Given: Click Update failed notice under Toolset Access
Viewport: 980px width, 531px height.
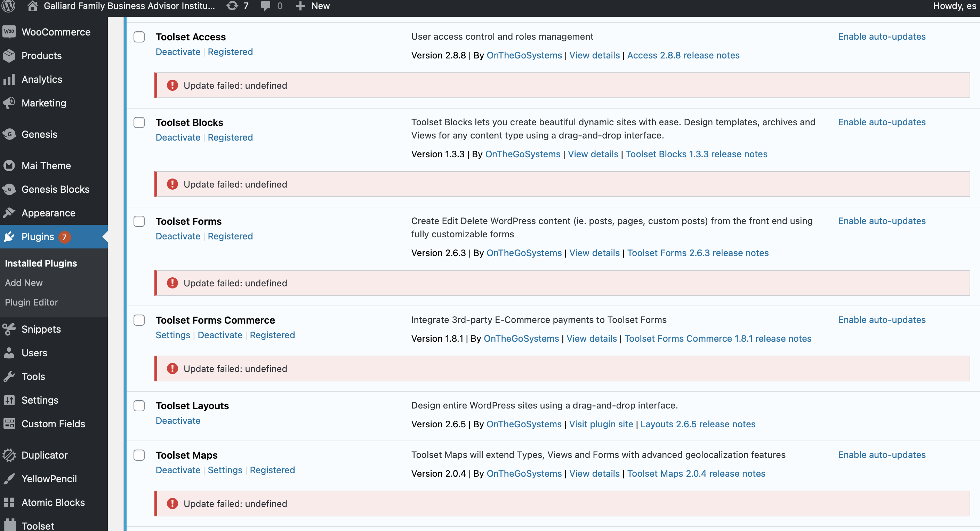Looking at the screenshot, I should click(x=562, y=85).
